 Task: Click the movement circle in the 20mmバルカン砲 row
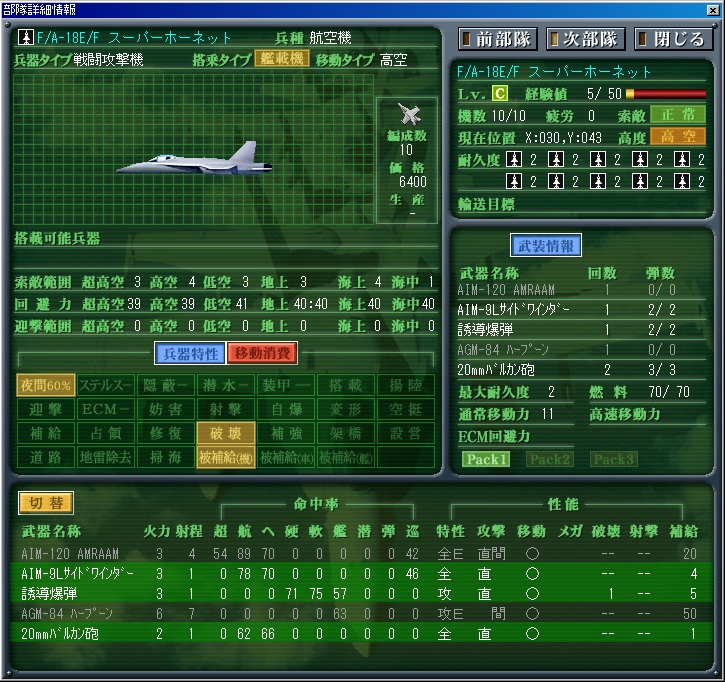[532, 634]
